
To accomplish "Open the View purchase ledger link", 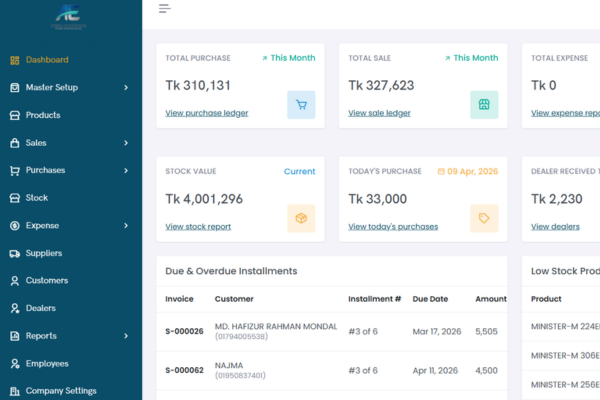I will click(x=206, y=113).
